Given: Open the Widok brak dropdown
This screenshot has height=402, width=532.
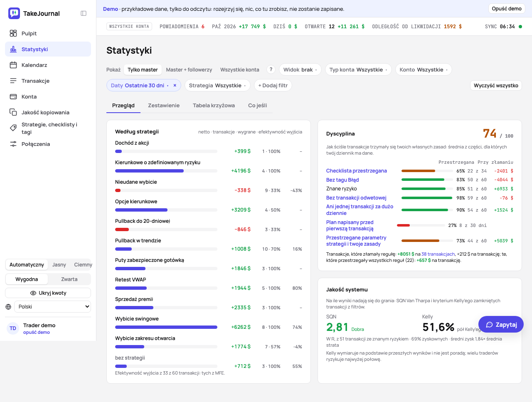Looking at the screenshot, I should click(300, 69).
